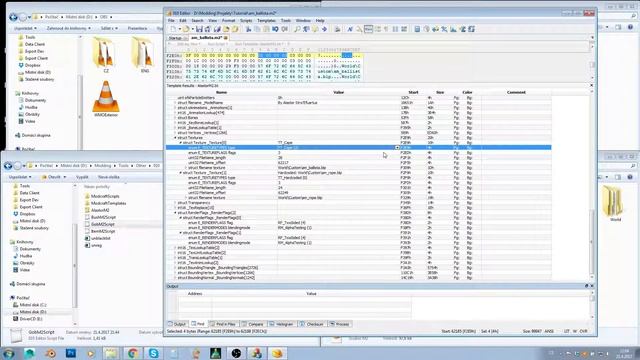Click Nová složka in the lower Explorer toolbar

109,177
